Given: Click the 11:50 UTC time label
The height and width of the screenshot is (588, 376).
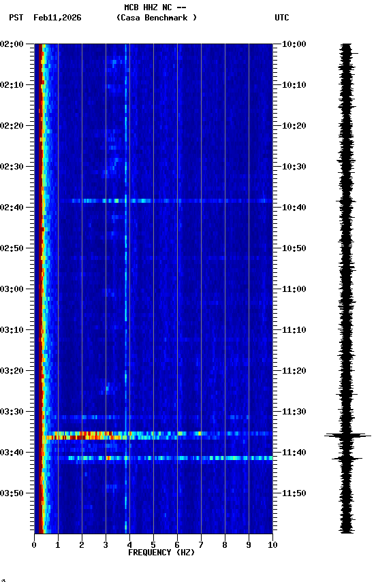Looking at the screenshot, I should pos(294,493).
